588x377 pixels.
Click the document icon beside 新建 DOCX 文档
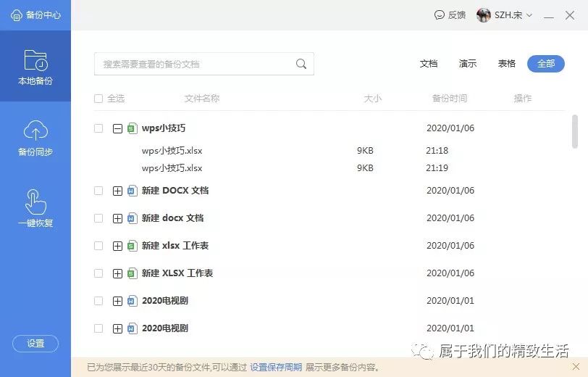coord(132,191)
